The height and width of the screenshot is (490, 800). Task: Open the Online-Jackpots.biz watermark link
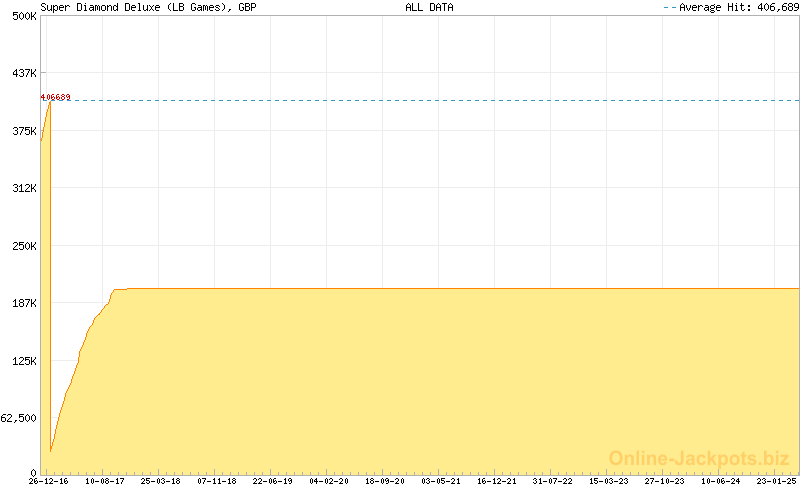(699, 458)
